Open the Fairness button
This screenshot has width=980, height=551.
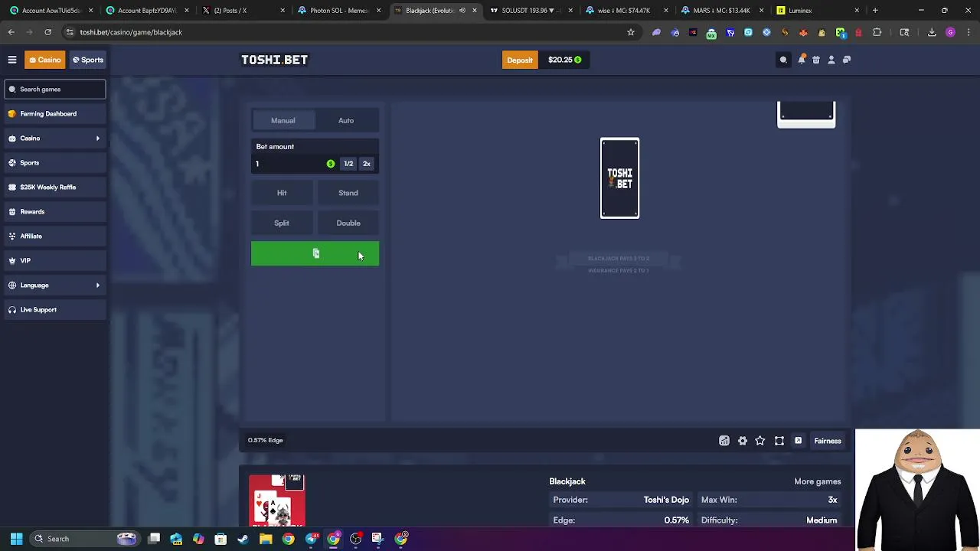tap(827, 441)
